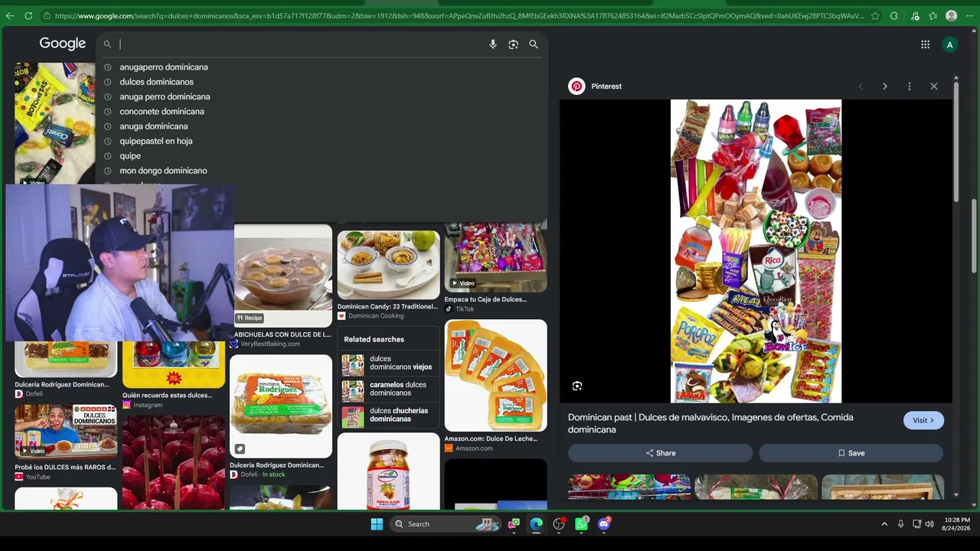Open the 'caramelos dulces dominicanos' related search

389,389
